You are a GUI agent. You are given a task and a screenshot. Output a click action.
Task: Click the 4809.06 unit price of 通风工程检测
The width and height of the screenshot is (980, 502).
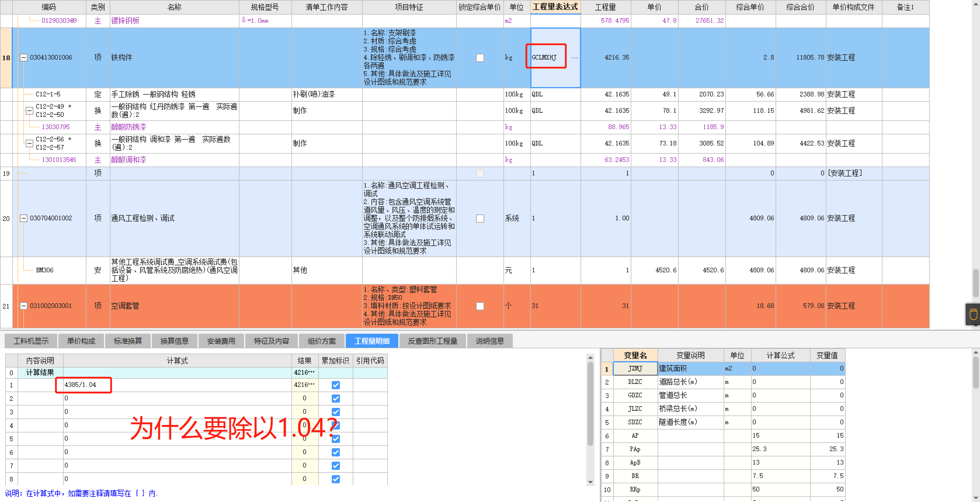click(x=750, y=219)
